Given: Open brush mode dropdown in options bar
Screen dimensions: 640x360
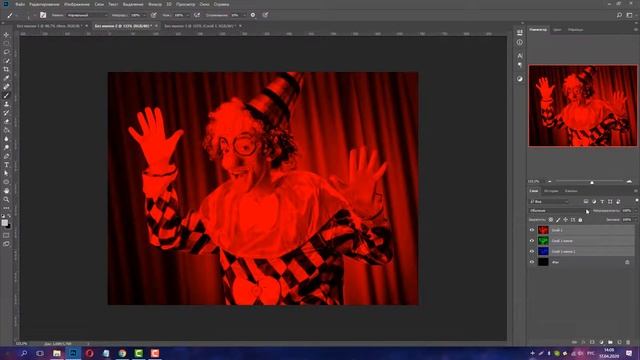Looking at the screenshot, I should (87, 15).
